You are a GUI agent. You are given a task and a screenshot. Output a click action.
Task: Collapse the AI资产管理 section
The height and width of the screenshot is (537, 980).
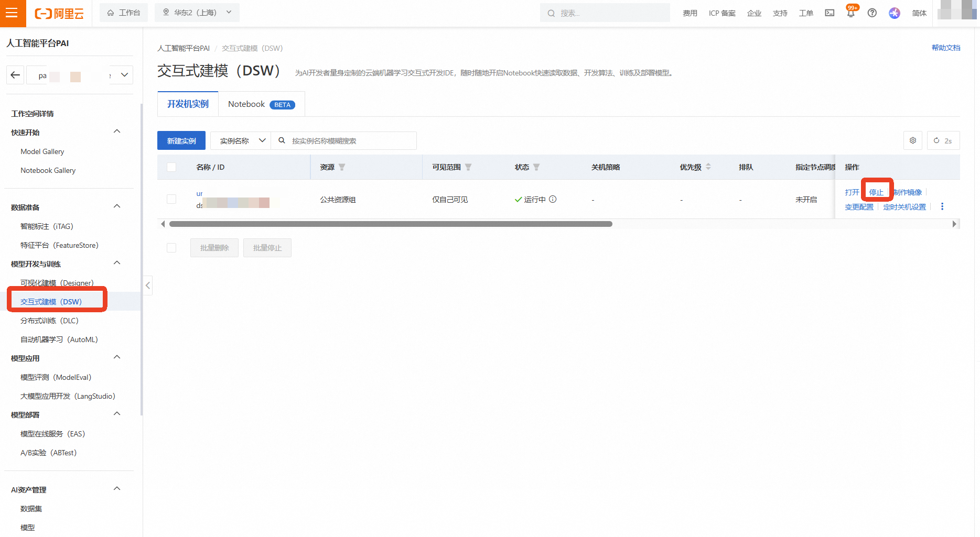point(117,489)
